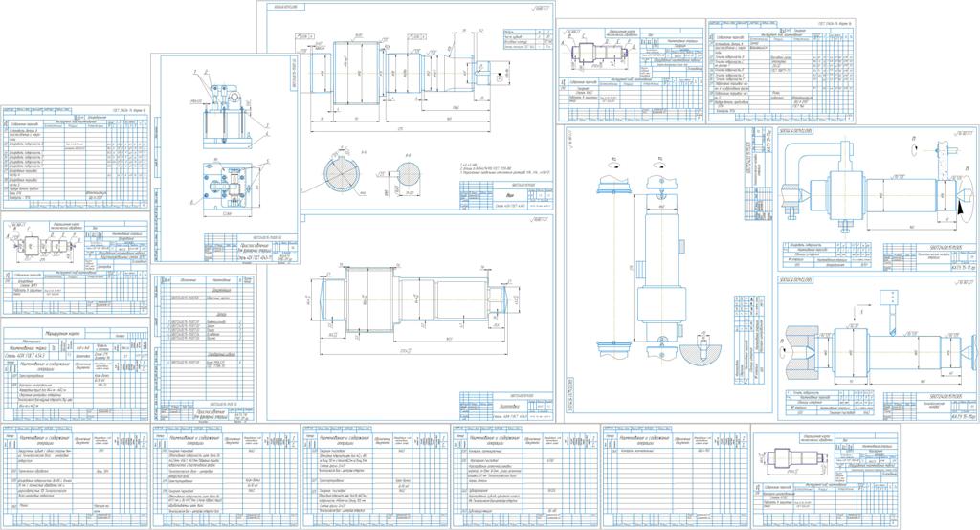Image resolution: width=980 pixels, height=530 pixels.
Task: Click the "Маршрутная карта" sheet title
Action: [62, 334]
